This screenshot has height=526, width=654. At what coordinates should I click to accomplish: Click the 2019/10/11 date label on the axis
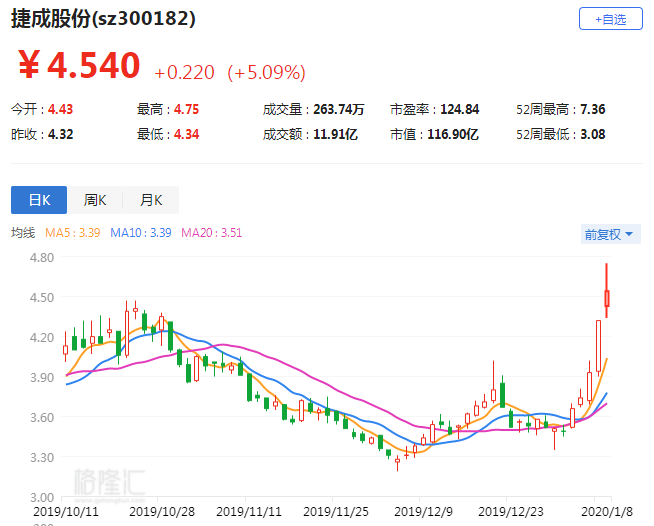point(65,511)
